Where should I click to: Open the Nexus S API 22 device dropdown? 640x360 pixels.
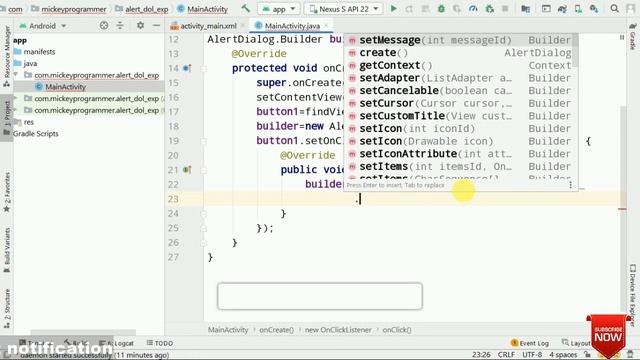click(344, 9)
